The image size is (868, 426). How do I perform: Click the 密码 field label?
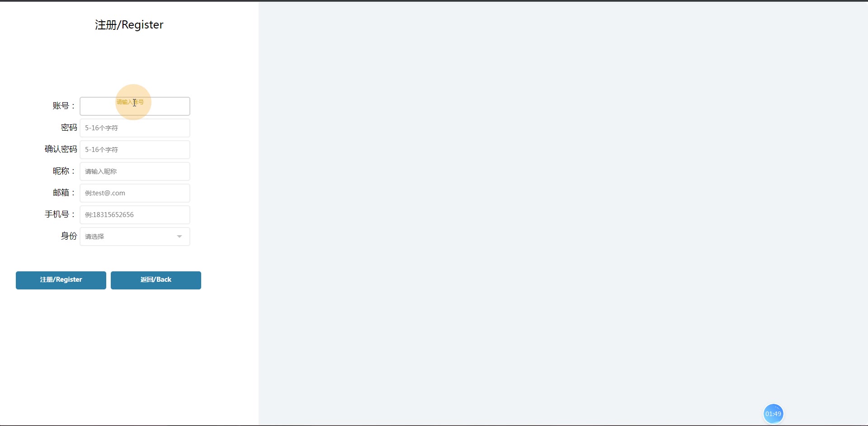coord(69,128)
